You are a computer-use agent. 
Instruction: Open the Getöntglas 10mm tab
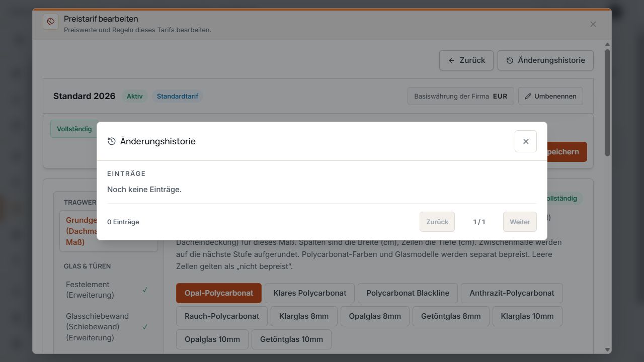coord(291,339)
